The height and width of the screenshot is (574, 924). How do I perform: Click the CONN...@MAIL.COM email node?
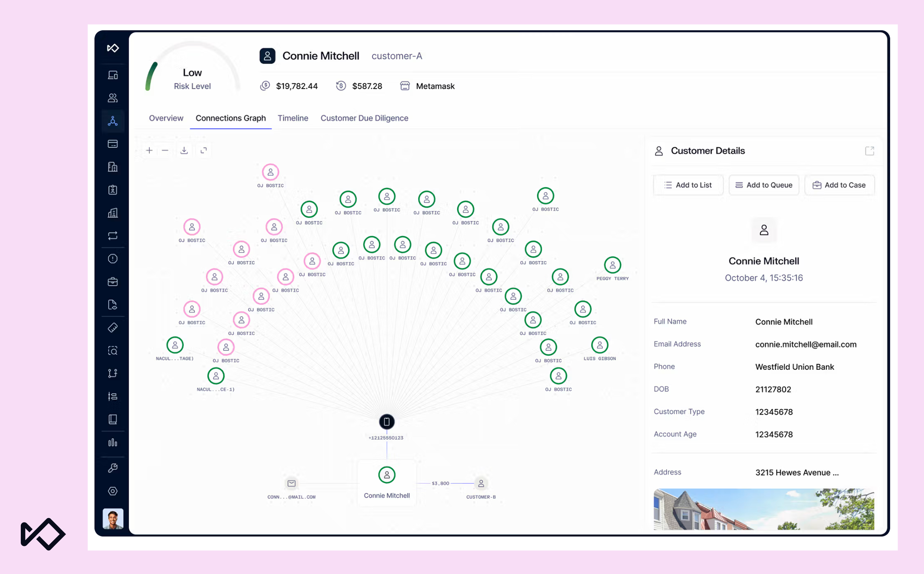[291, 484]
